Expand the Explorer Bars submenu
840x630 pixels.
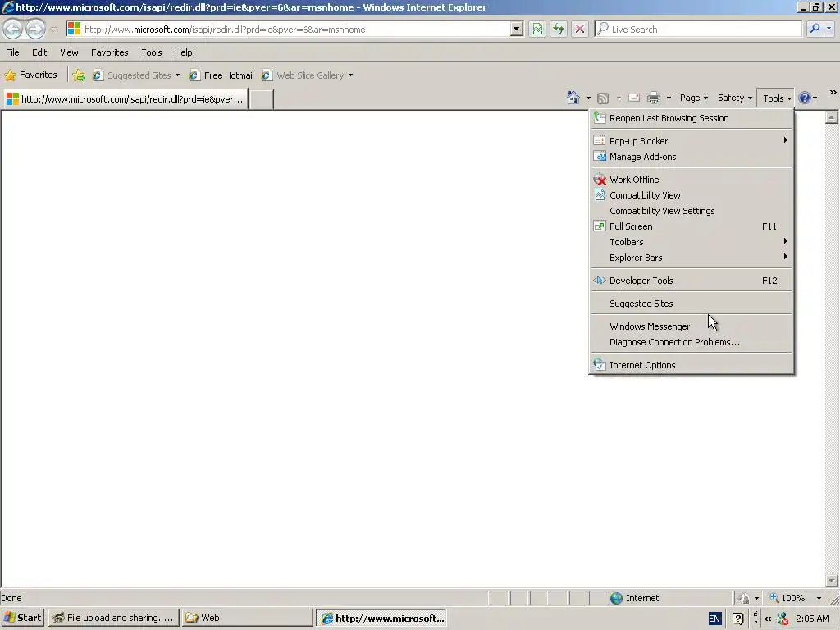pos(692,257)
